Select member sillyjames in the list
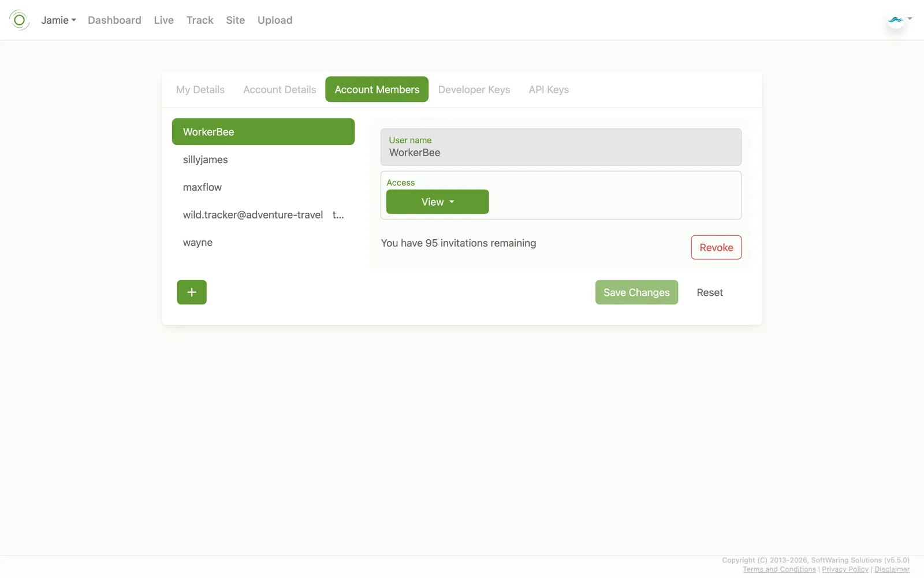 pyautogui.click(x=263, y=160)
